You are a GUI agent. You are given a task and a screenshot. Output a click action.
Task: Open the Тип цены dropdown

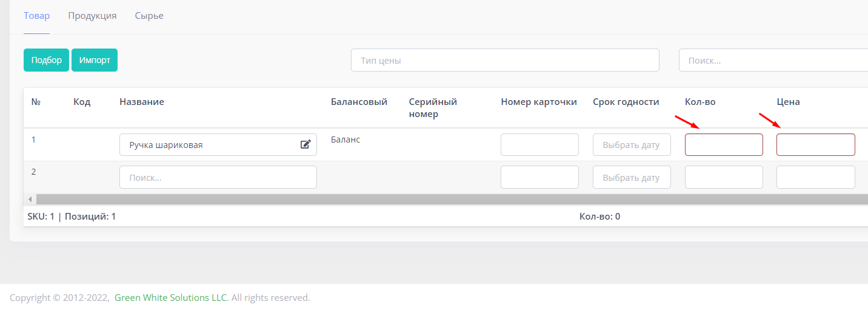pos(505,60)
